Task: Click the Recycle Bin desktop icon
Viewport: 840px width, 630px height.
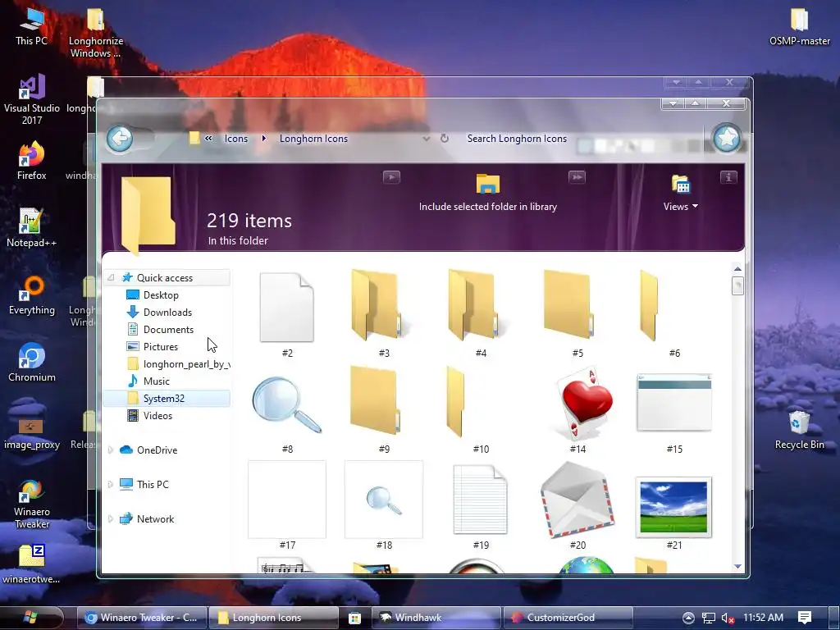Action: coord(799,430)
